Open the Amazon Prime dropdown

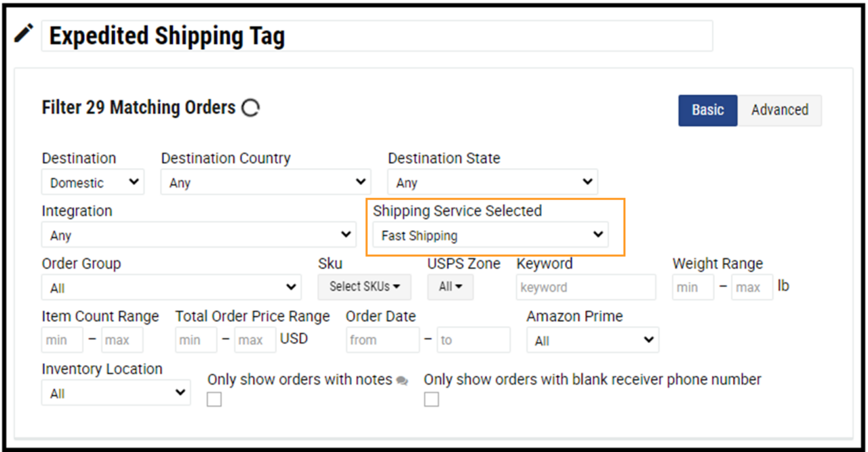(592, 340)
